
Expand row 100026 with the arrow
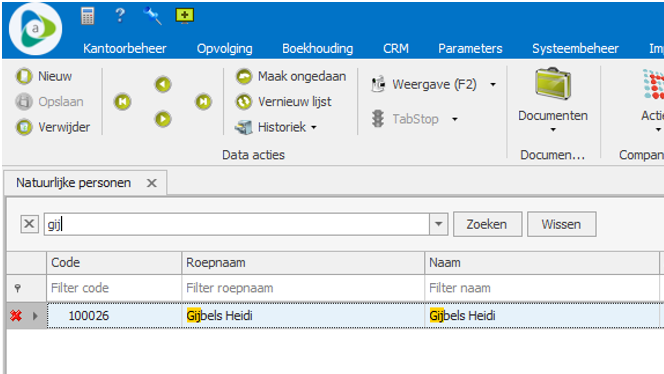point(35,316)
